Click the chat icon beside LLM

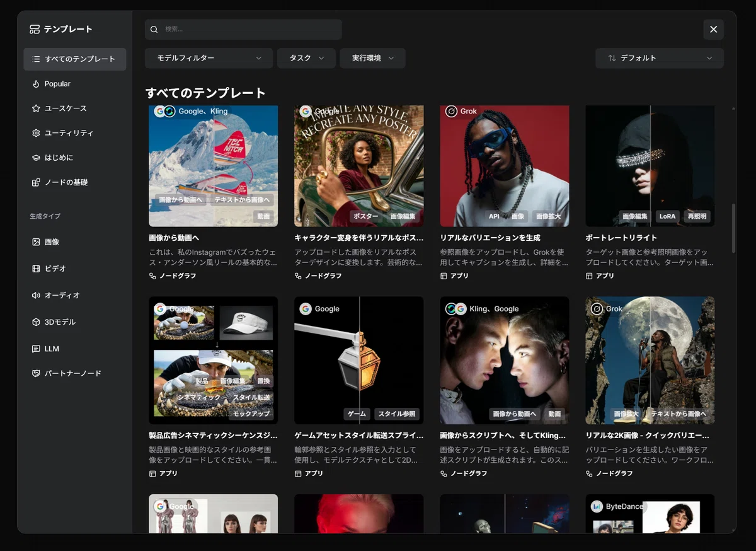(36, 349)
